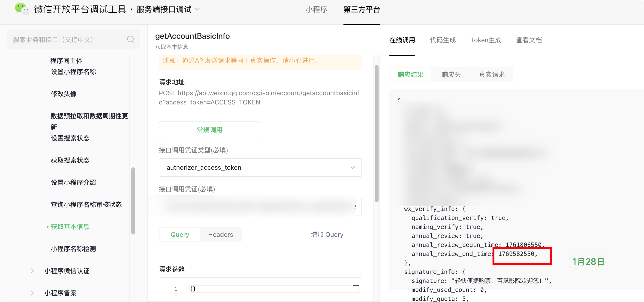
Task: Switch to the Headers parameter tab
Action: click(x=220, y=234)
